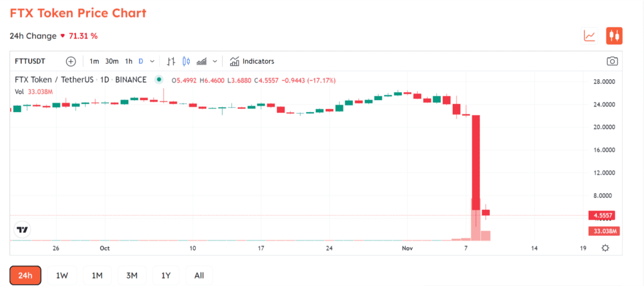Click the 7 date axis label
The image size is (644, 286).
pyautogui.click(x=466, y=248)
